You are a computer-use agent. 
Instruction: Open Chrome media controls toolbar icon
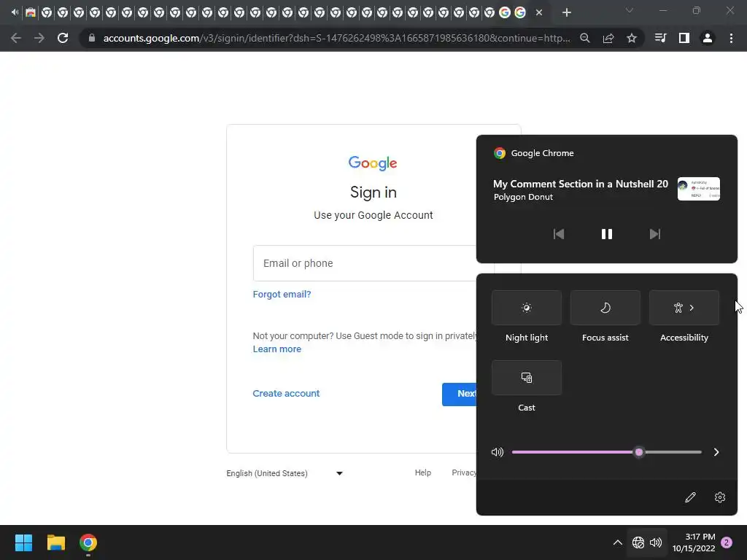[660, 38]
